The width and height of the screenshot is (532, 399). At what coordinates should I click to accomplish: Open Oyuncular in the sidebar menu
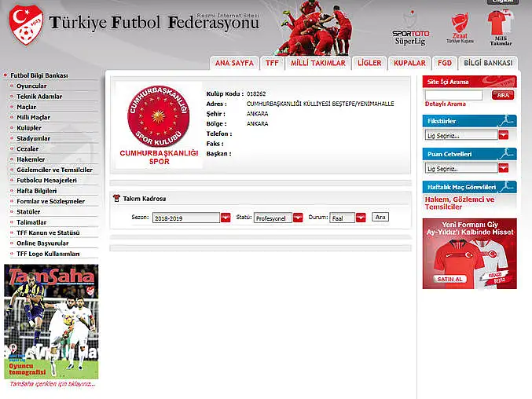coord(32,86)
